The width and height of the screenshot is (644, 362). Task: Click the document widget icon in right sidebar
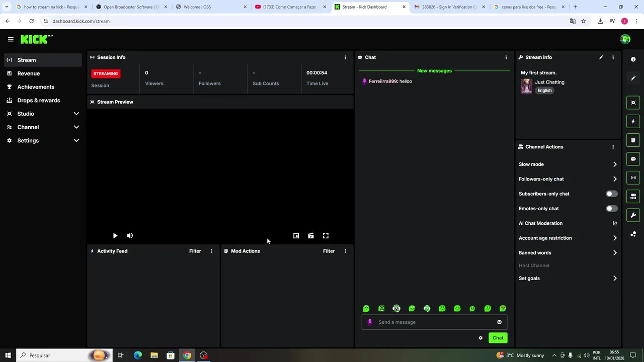click(x=633, y=140)
